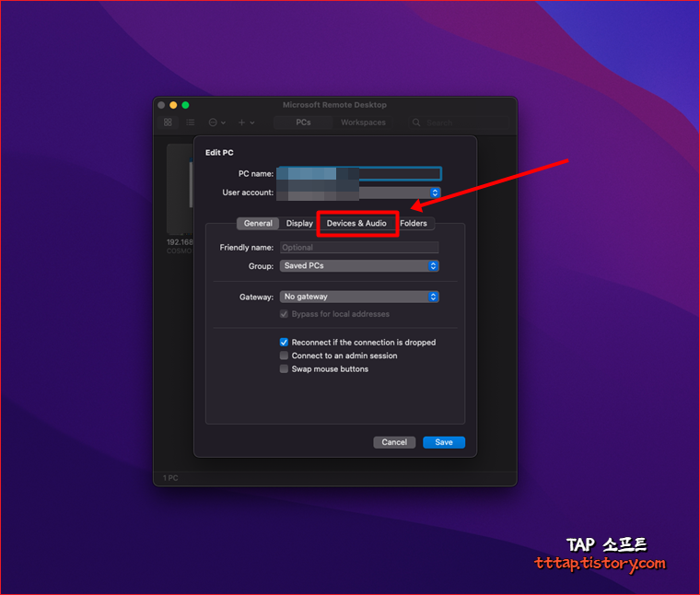The height and width of the screenshot is (595, 700).
Task: Click the PC name text field
Action: click(x=359, y=174)
